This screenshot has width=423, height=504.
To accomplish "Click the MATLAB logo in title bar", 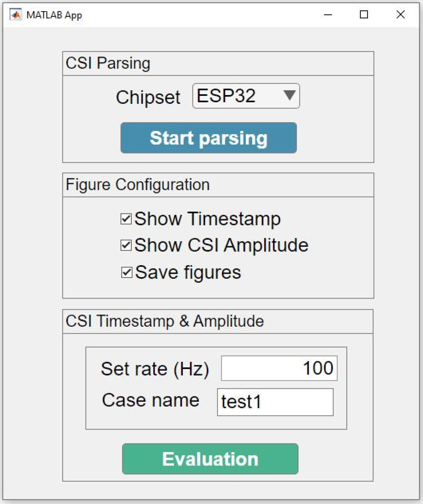I will click(16, 15).
